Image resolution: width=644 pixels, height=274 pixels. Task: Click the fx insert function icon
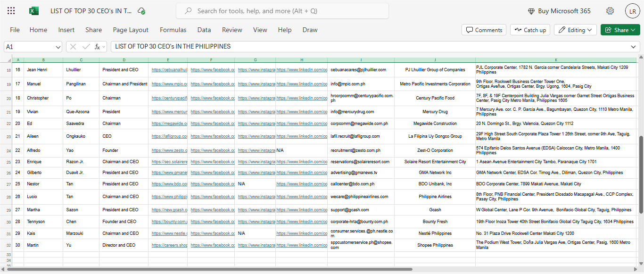[x=98, y=47]
